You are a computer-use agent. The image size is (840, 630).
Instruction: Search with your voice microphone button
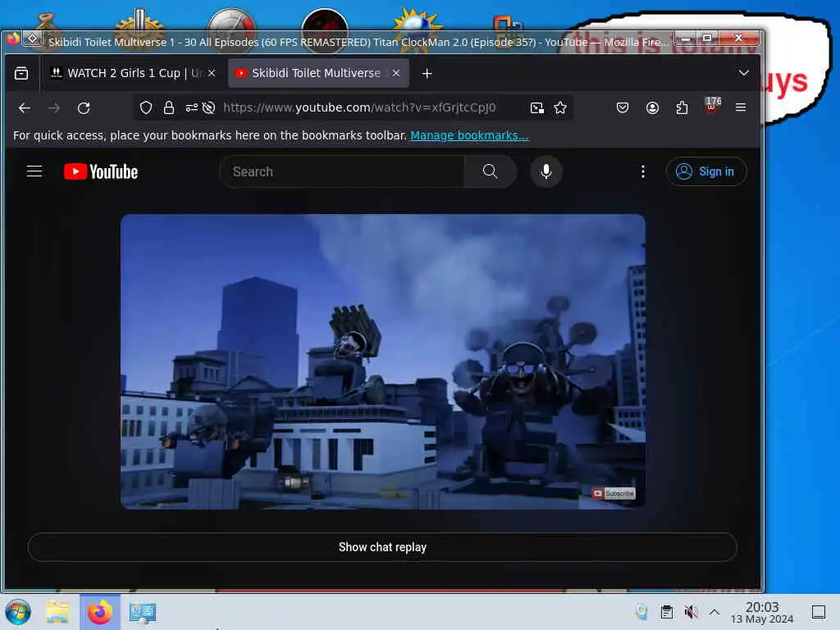(x=546, y=171)
